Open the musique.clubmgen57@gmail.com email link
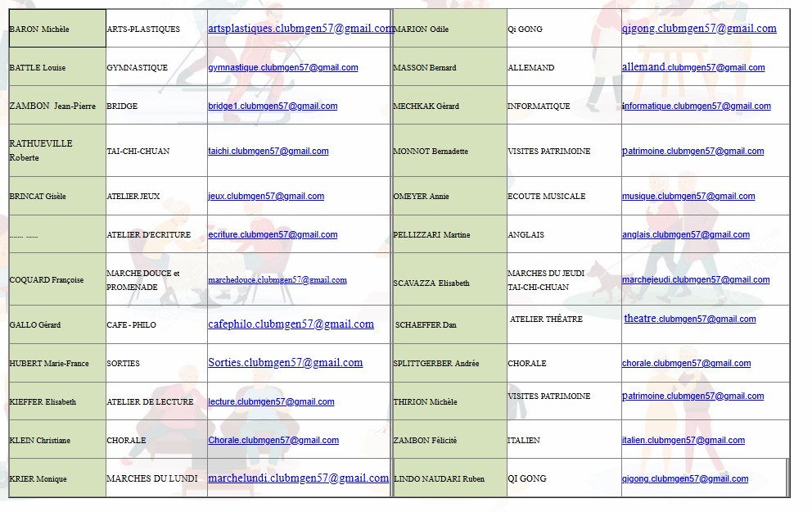Viewport: 812px width, 512px height. (688, 197)
